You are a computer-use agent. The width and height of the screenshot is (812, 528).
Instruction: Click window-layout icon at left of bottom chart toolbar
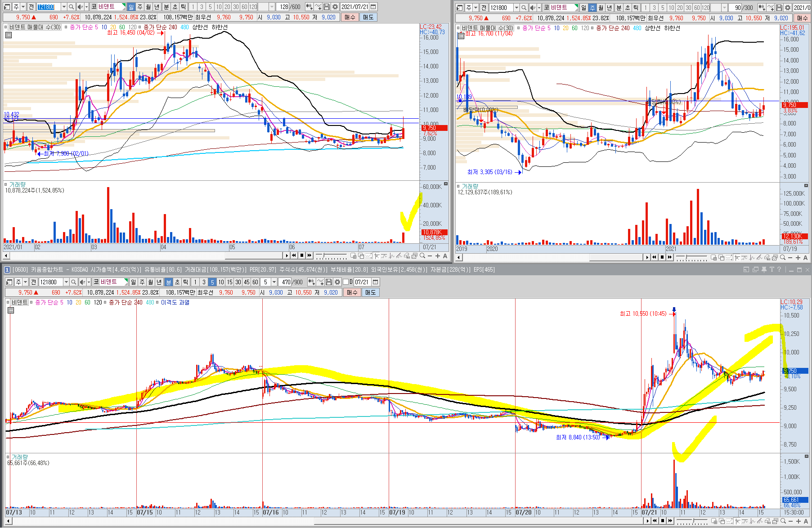coord(9,282)
